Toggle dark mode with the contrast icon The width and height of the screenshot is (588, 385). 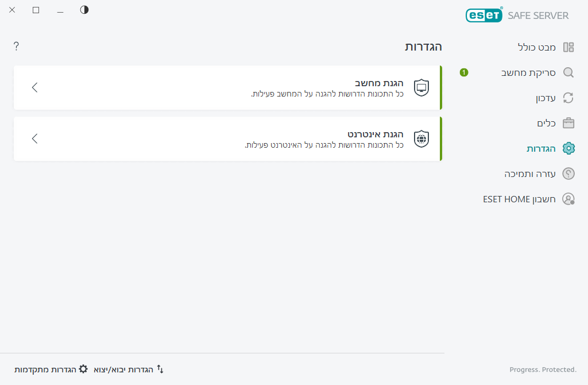point(84,10)
